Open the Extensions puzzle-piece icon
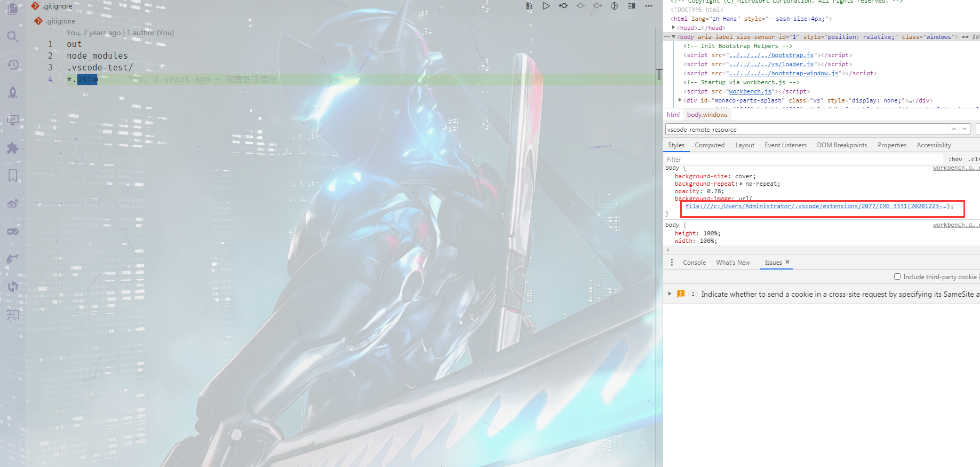The height and width of the screenshot is (467, 980). click(x=13, y=148)
